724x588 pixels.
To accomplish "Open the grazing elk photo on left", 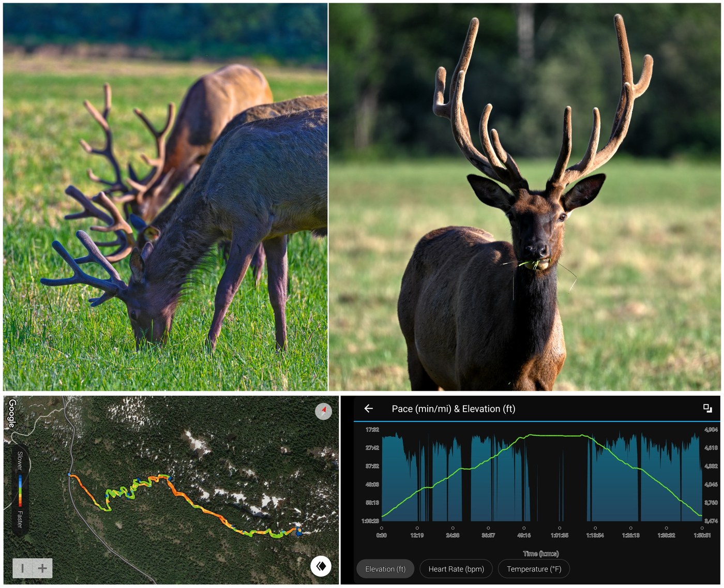I will (x=165, y=197).
